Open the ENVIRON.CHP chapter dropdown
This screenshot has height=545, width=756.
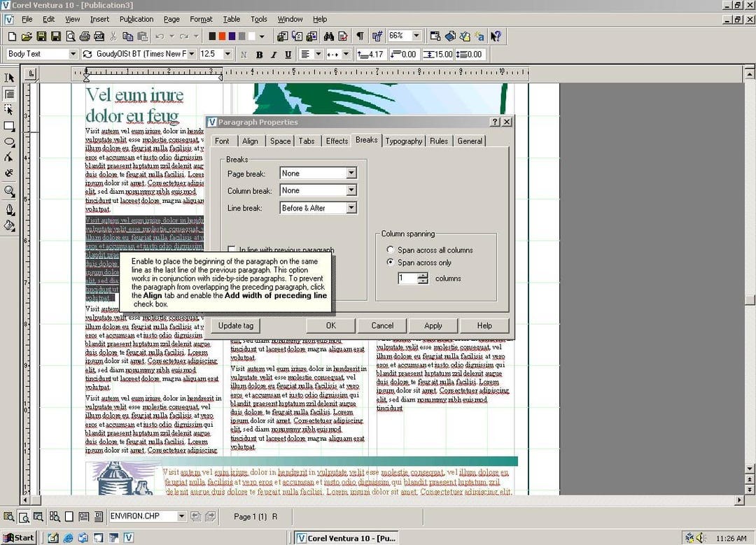(181, 516)
